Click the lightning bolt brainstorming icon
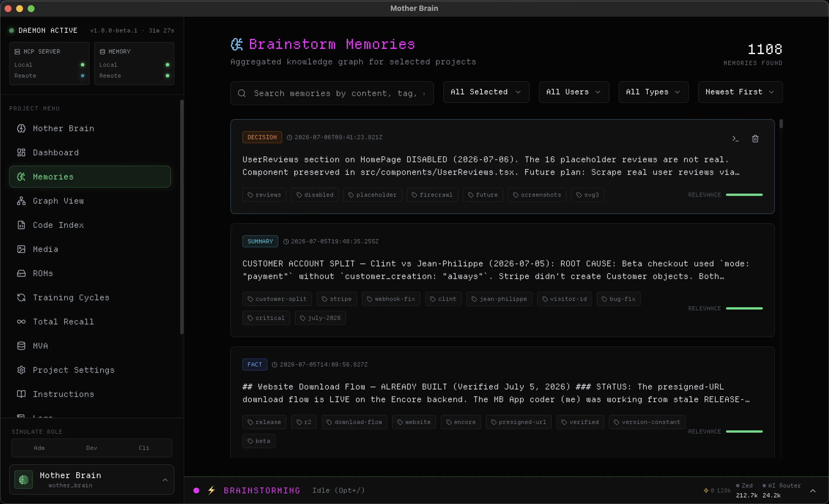The image size is (829, 504). point(211,490)
